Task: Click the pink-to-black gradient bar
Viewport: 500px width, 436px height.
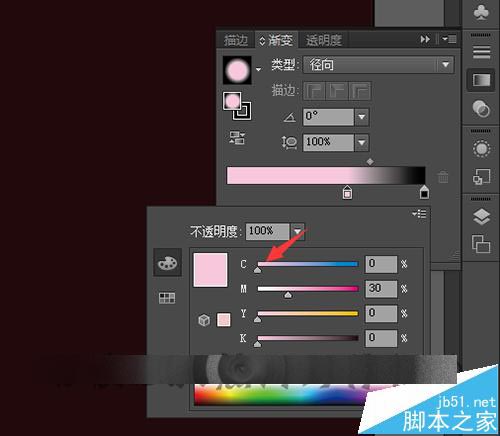Action: pyautogui.click(x=326, y=175)
